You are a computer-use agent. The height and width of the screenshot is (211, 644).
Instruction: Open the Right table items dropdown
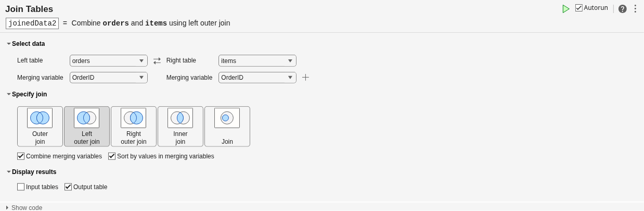(257, 61)
